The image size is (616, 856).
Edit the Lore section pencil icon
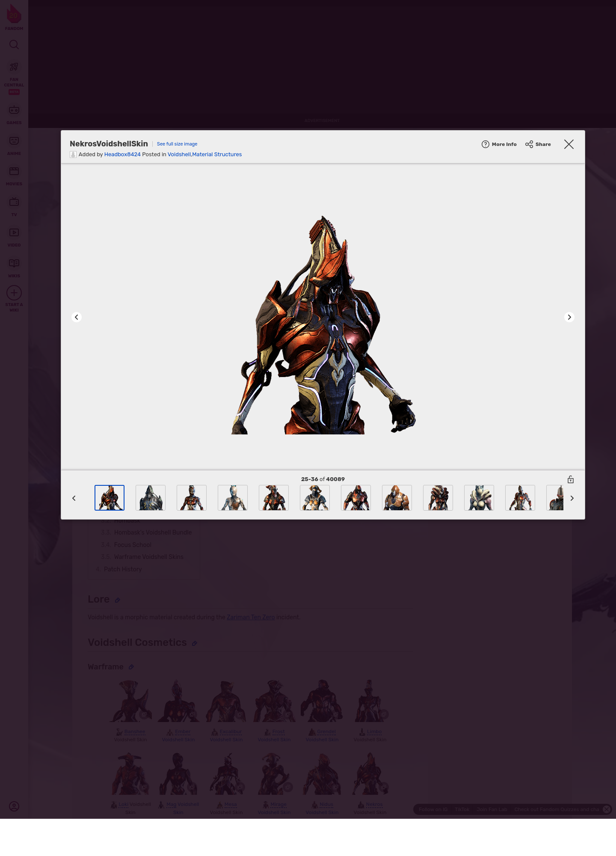[118, 600]
